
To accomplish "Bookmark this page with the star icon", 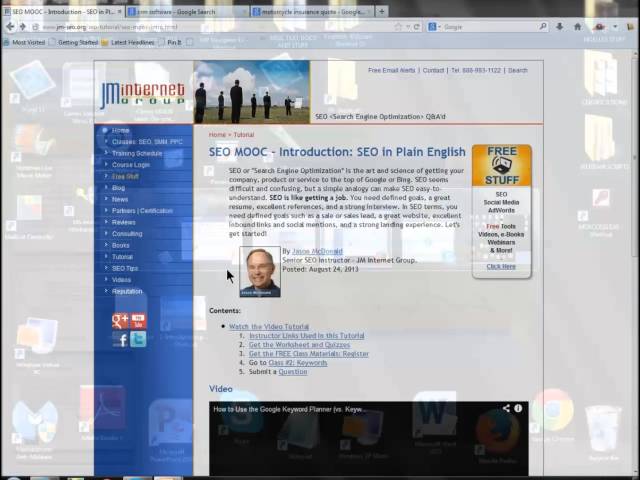I will coord(398,27).
